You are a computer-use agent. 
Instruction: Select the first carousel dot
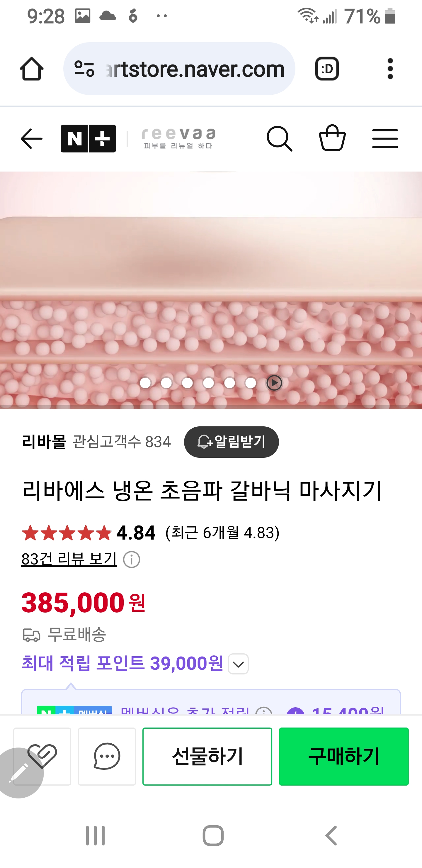(x=145, y=383)
